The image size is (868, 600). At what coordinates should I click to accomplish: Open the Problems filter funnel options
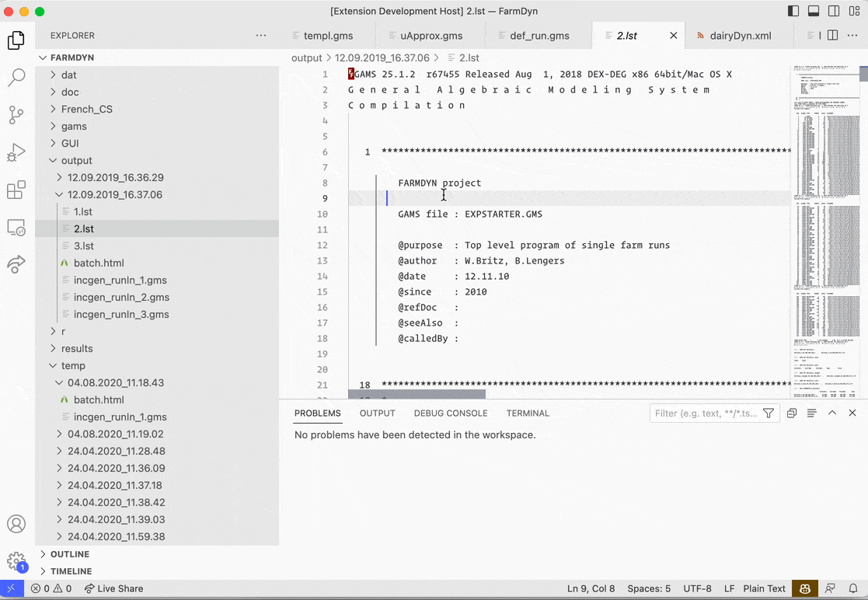(x=769, y=413)
